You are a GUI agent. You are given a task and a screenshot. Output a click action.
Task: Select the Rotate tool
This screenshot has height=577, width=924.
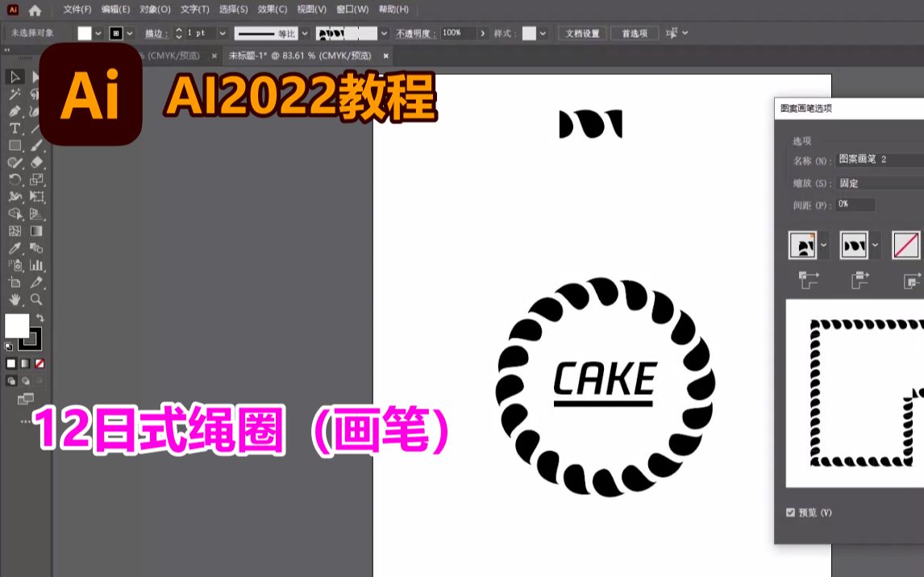(15, 179)
